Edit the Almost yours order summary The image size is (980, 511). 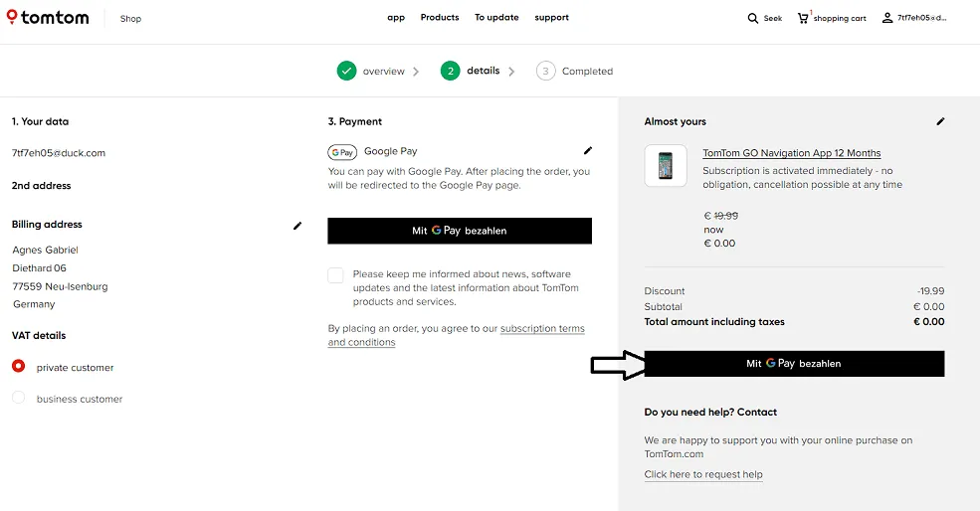[x=940, y=121]
